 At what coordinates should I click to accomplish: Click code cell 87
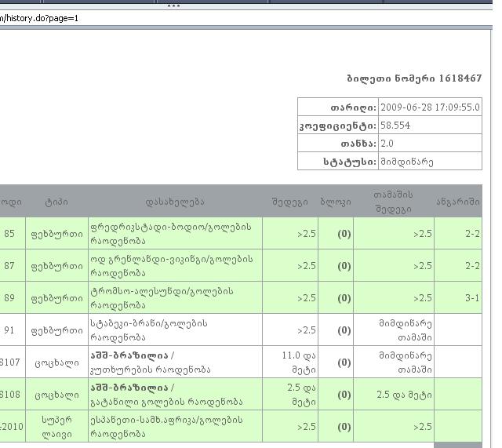pyautogui.click(x=13, y=265)
